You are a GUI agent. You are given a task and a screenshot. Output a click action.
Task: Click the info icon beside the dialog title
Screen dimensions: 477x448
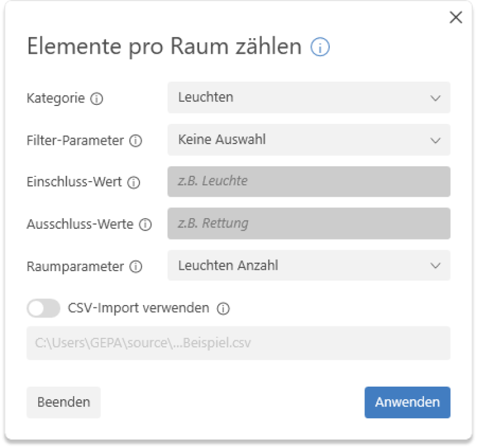[x=320, y=48]
